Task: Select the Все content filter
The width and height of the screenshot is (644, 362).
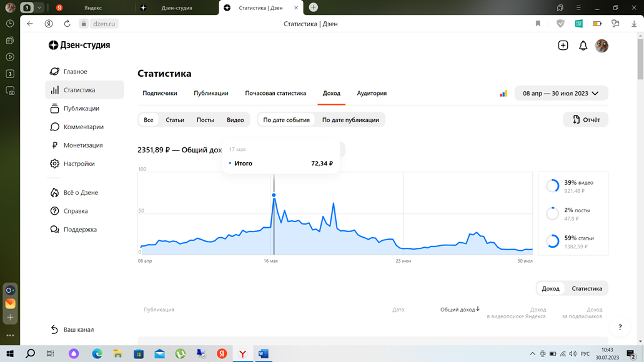Action: (x=148, y=120)
